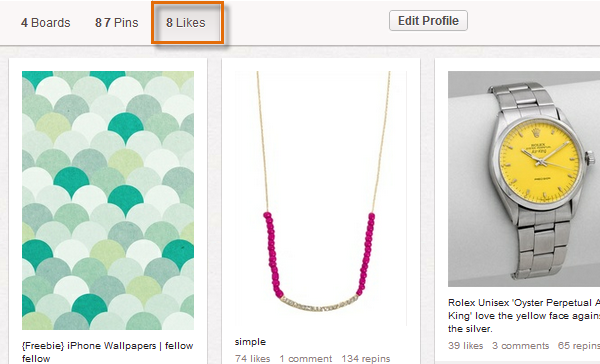Open the green scallop wallpaper pin image
Viewport: 600px width, 364px height.
[x=108, y=200]
